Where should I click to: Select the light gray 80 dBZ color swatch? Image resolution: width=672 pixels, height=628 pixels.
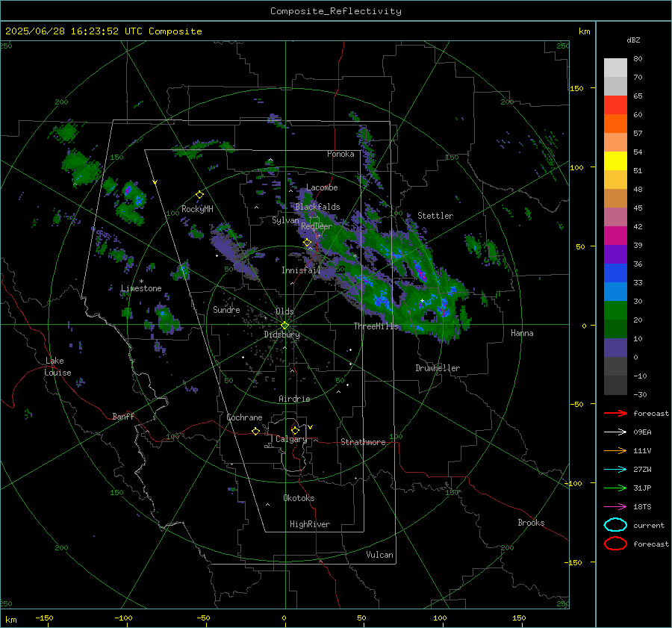615,67
